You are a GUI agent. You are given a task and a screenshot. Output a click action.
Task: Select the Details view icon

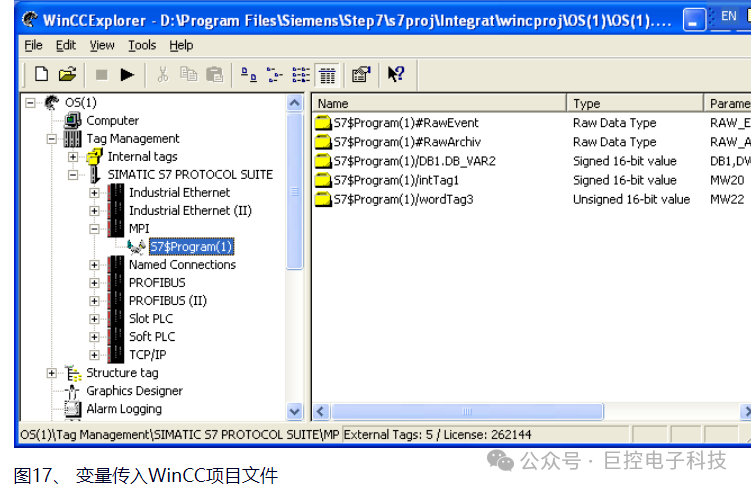328,75
